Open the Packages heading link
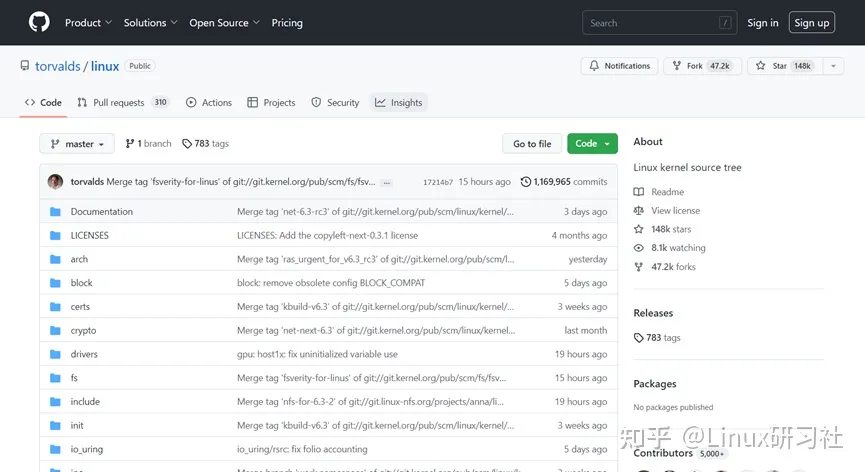Image resolution: width=865 pixels, height=472 pixels. pos(655,384)
